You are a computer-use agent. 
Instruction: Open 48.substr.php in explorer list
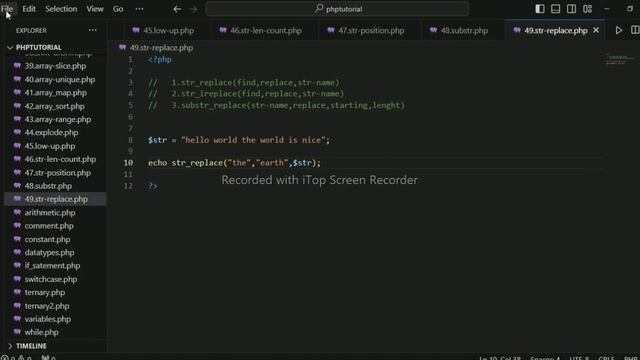(48, 186)
